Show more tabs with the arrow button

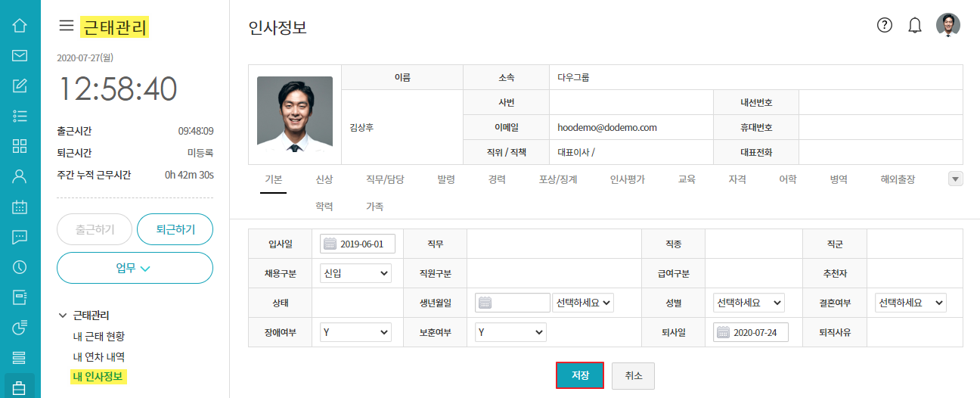[x=956, y=179]
